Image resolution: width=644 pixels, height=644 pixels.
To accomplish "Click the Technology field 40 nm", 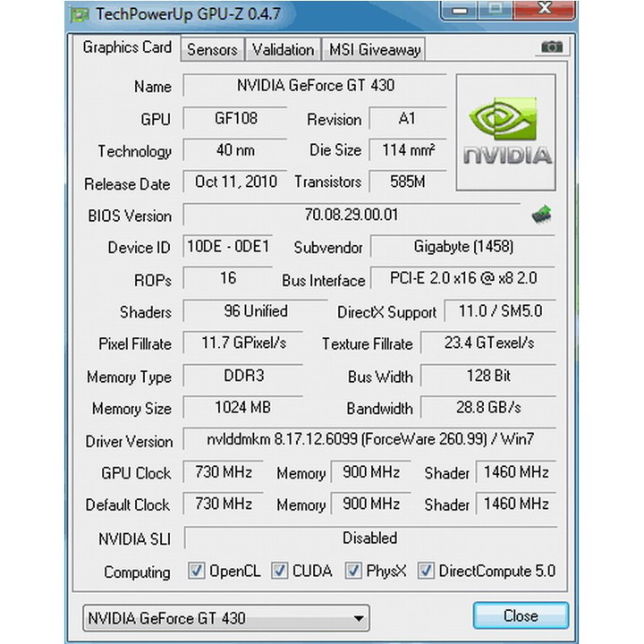I will tap(235, 150).
